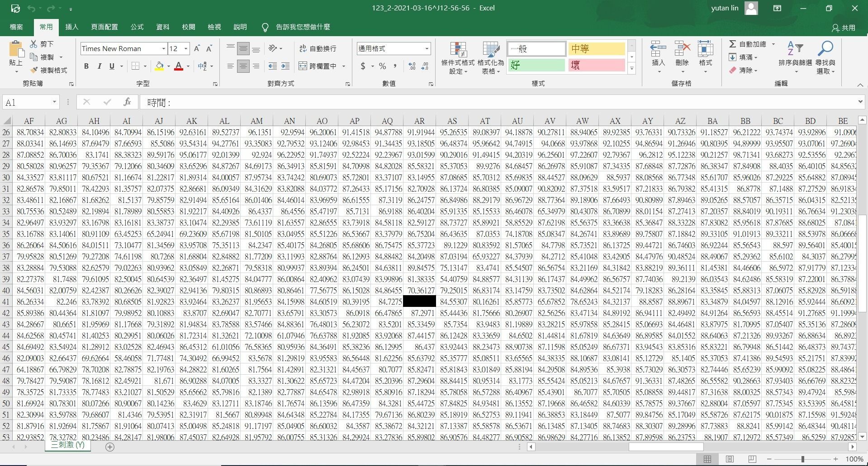
Task: Open Merge & Center dropdown arrow
Action: tap(344, 66)
